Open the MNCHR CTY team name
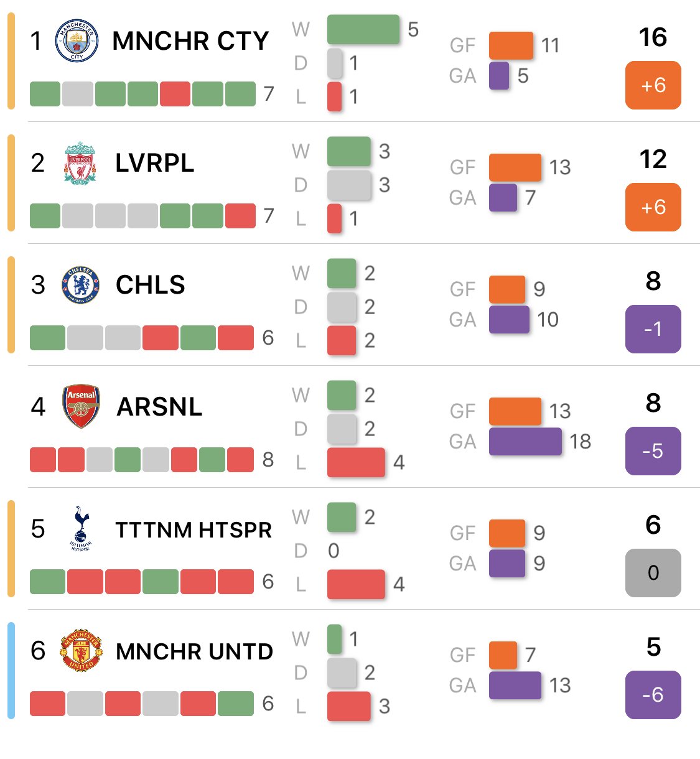Screen dimensions: 700x759 click(190, 41)
